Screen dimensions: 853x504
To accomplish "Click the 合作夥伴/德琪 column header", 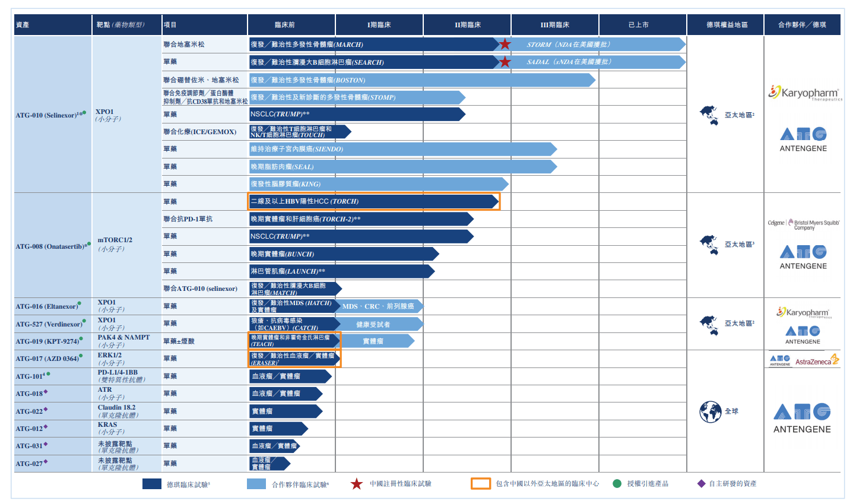I will point(803,25).
